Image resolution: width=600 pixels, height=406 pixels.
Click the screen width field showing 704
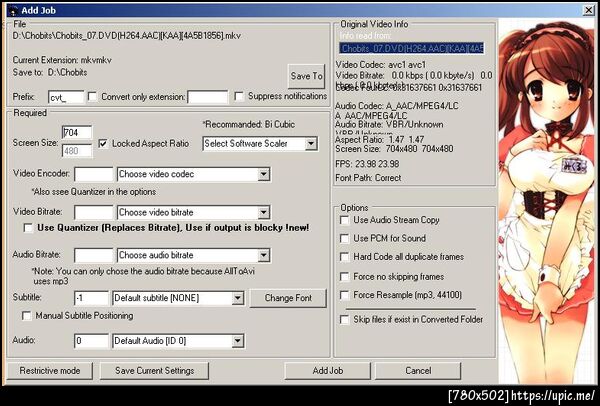tap(77, 132)
